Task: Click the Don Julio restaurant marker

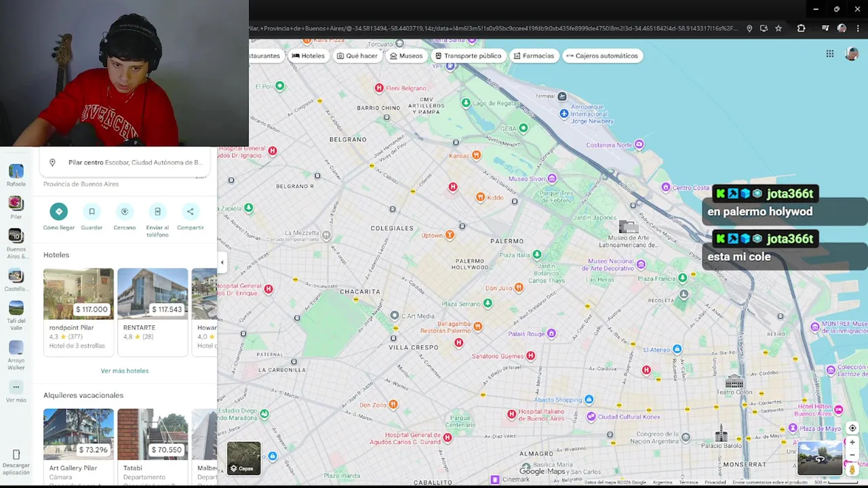Action: (519, 288)
